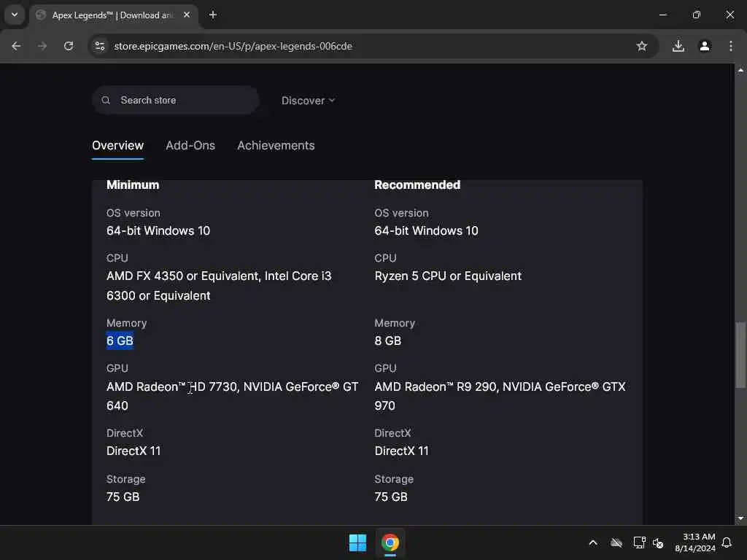Screen dimensions: 747x560
Task: Open Chrome three-dot menu
Action: pyautogui.click(x=731, y=46)
